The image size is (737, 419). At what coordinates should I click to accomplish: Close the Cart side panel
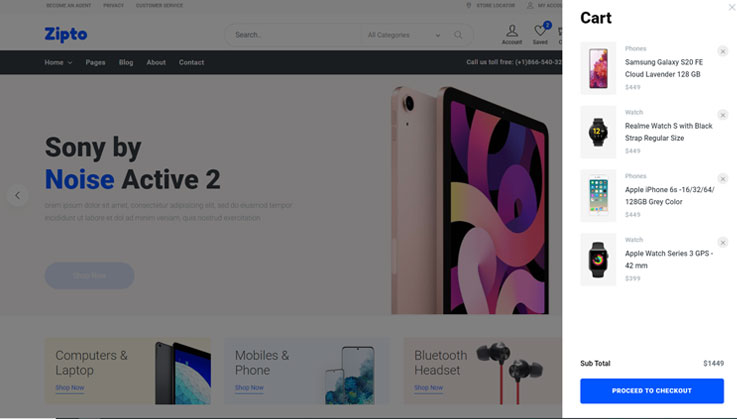tap(731, 7)
